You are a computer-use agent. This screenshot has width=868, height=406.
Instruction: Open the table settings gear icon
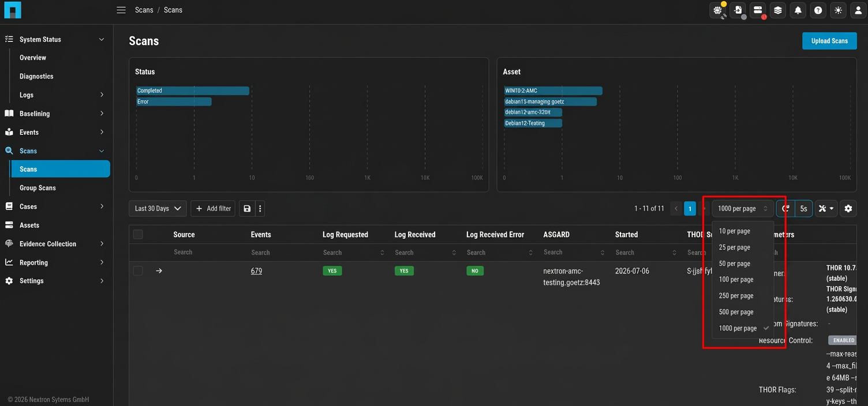coord(848,208)
